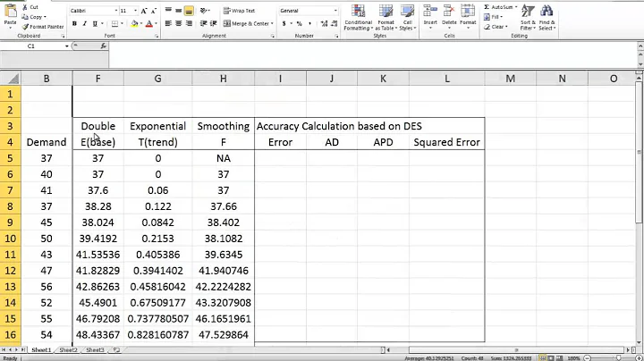644x361 pixels.
Task: Switch to Sheet2 tab
Action: click(68, 350)
